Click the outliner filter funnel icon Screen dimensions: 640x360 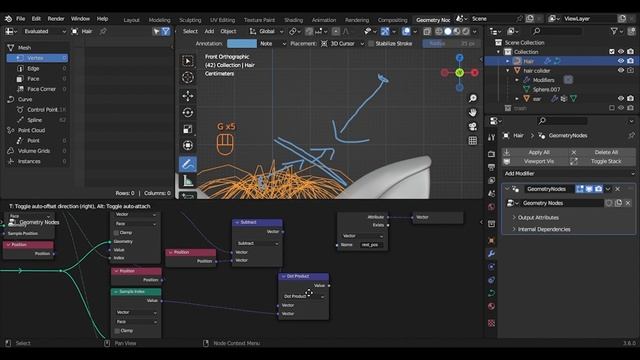pyautogui.click(x=614, y=31)
